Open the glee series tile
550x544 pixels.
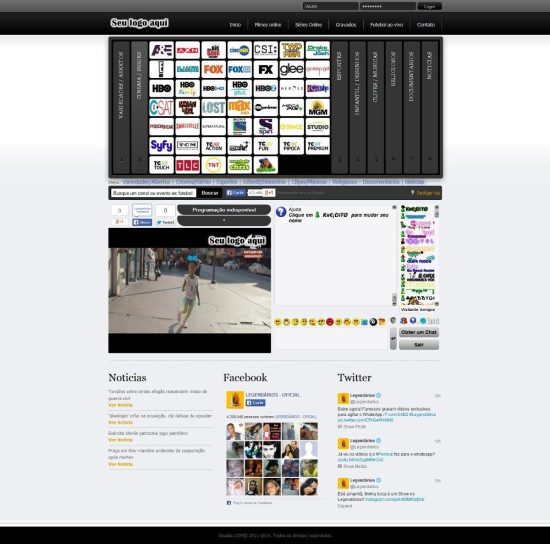coord(291,69)
